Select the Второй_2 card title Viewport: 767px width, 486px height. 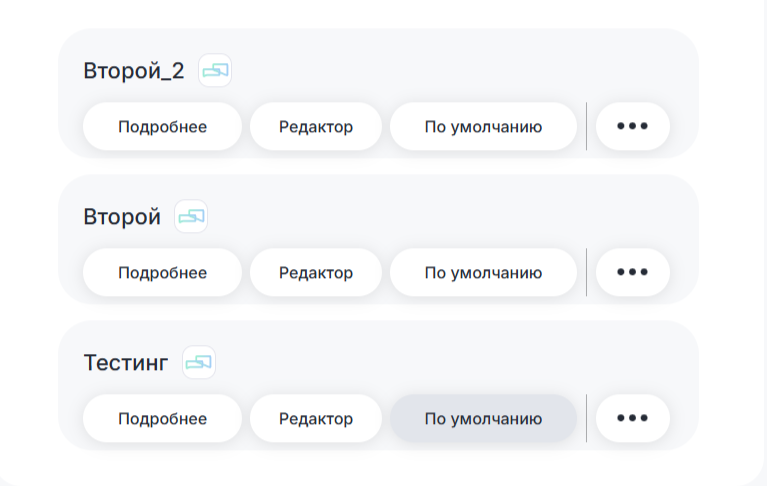point(134,71)
